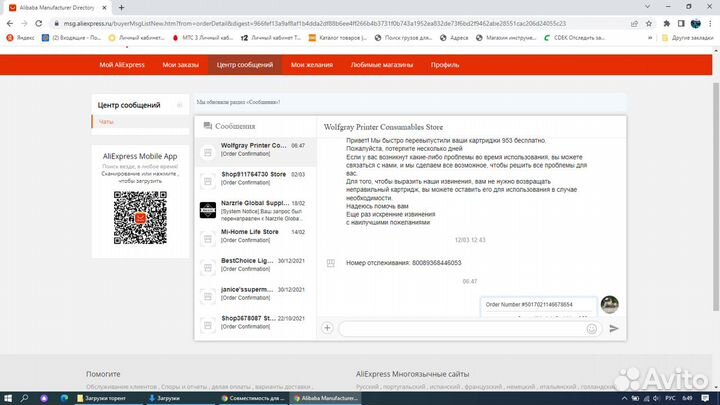Image resolution: width=720 pixels, height=405 pixels.
Task: Open browser extensions puzzle icon
Action: click(666, 23)
